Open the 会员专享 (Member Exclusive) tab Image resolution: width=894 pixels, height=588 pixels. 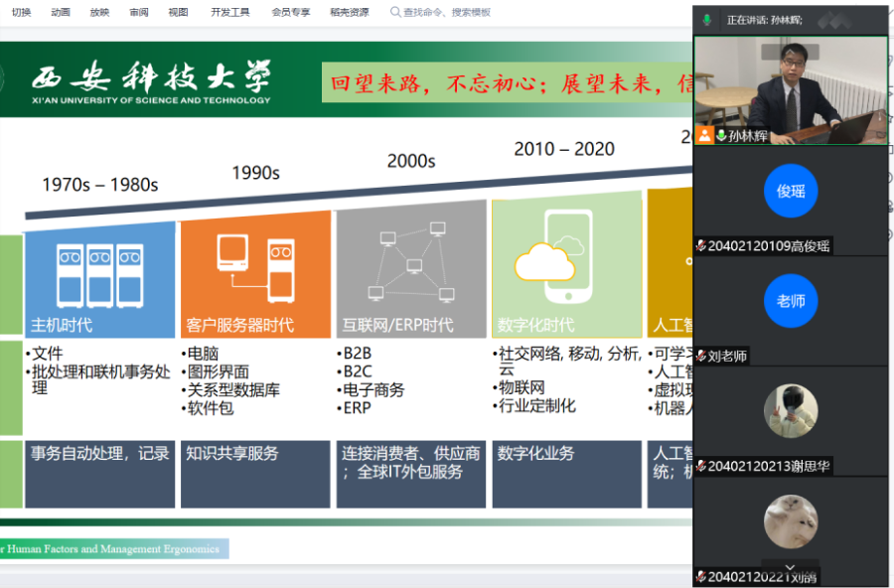click(x=290, y=12)
